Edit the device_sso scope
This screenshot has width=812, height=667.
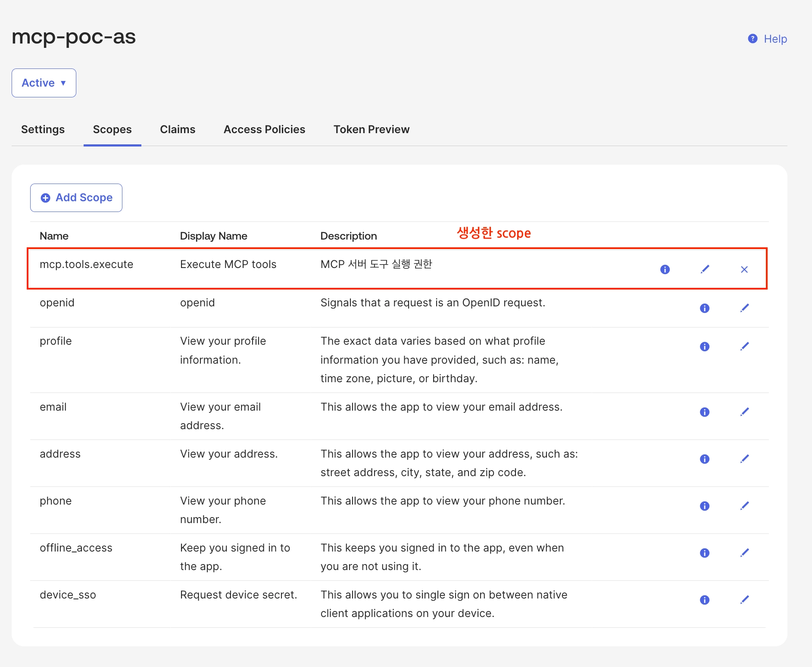click(744, 600)
